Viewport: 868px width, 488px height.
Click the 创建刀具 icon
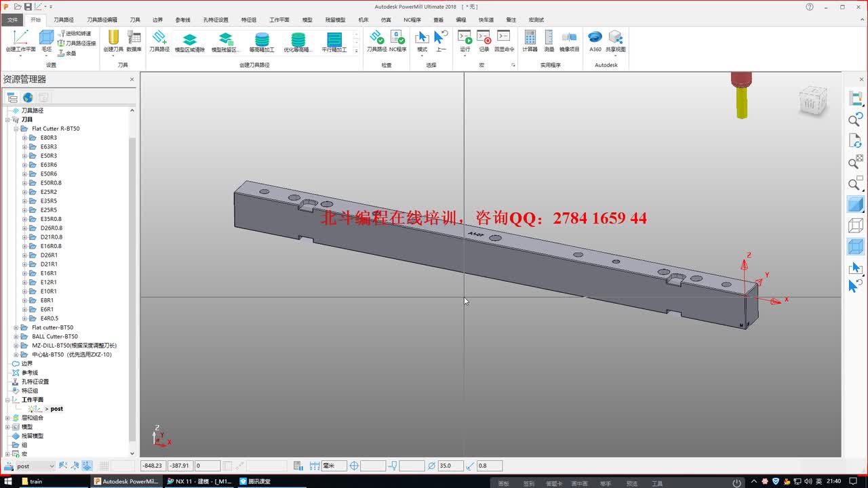113,41
